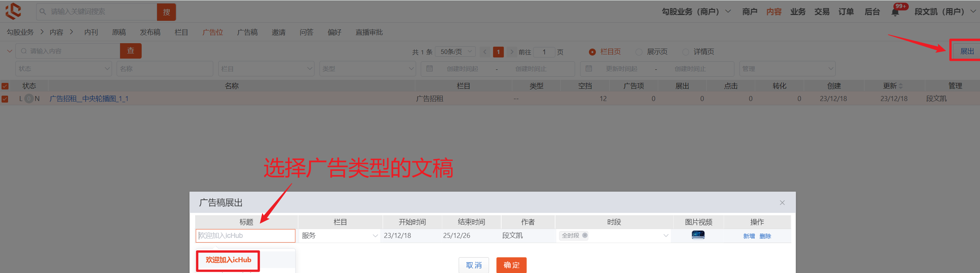
Task: Open the 订单 top menu
Action: [846, 12]
